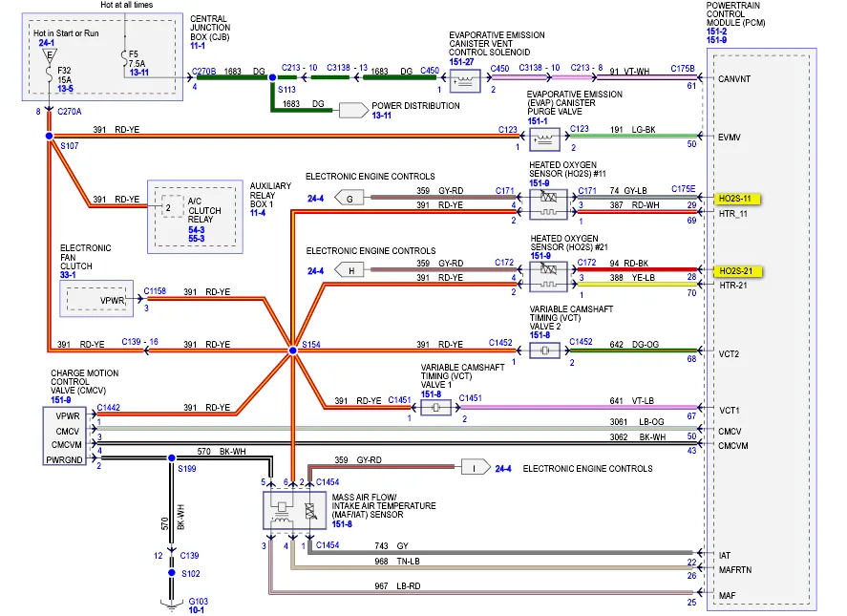Open page link 11-1 under Central Junction Box
The height and width of the screenshot is (616, 847).
(198, 46)
